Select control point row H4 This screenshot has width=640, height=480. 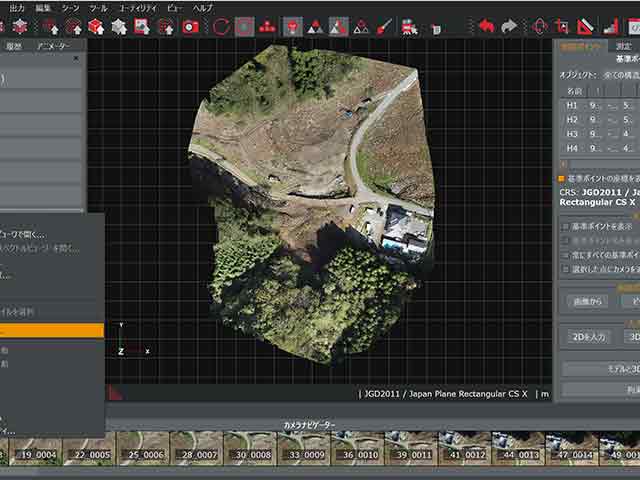tap(599, 148)
